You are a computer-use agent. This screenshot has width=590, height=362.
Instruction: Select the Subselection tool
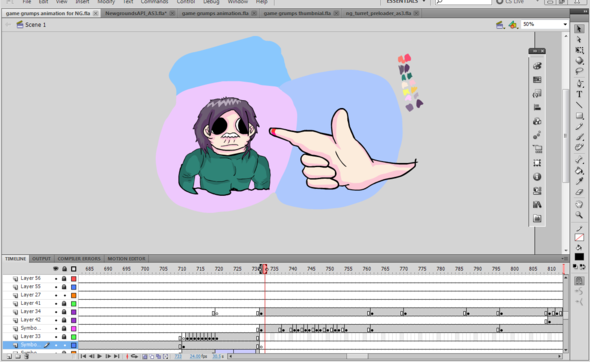pyautogui.click(x=579, y=40)
